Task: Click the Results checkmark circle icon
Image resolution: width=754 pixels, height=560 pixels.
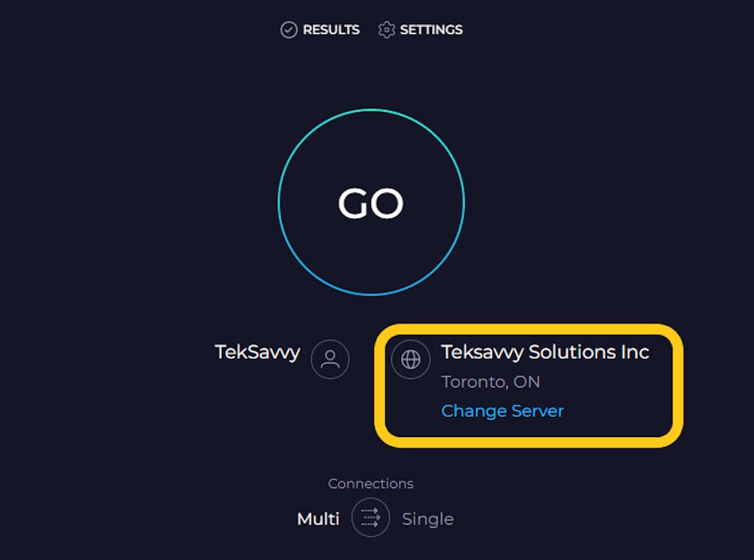Action: [289, 30]
